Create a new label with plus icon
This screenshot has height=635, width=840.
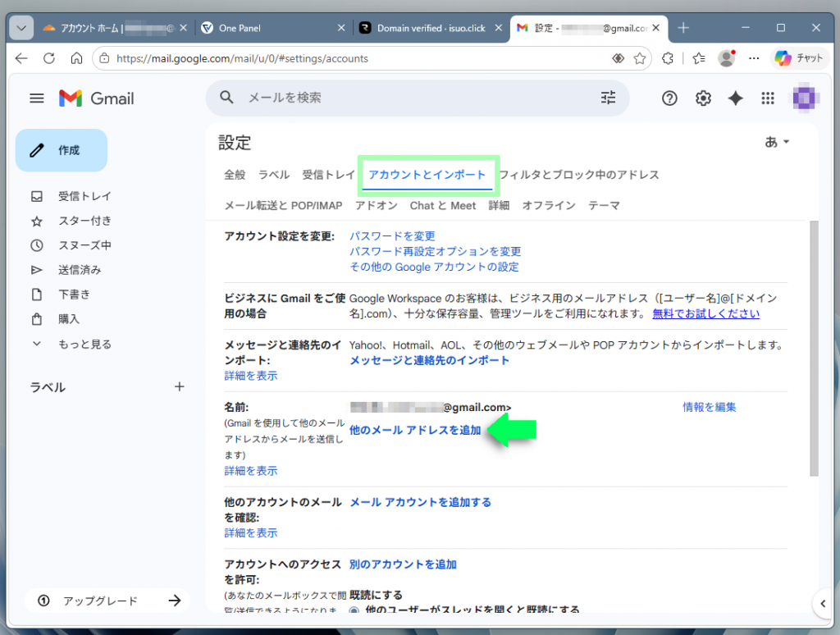coord(180,386)
